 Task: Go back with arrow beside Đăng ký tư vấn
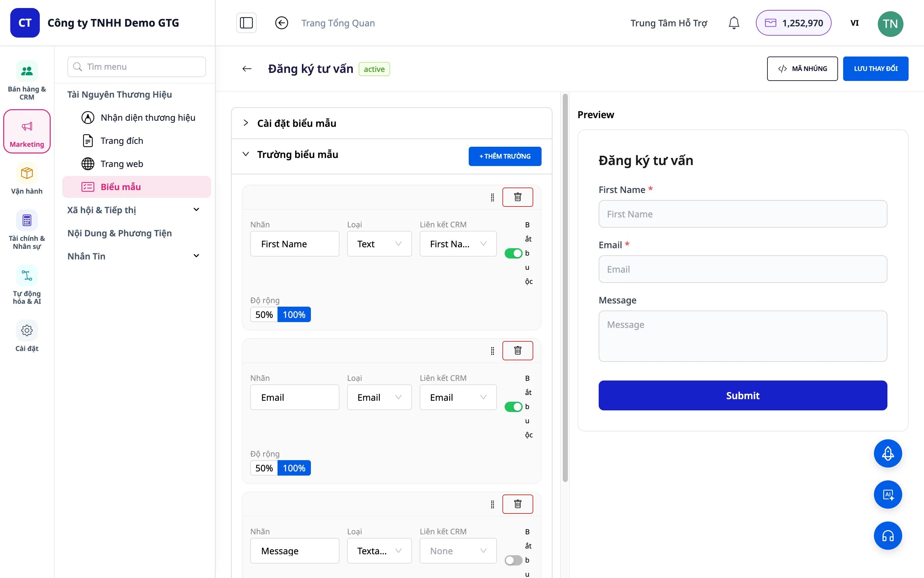point(247,69)
